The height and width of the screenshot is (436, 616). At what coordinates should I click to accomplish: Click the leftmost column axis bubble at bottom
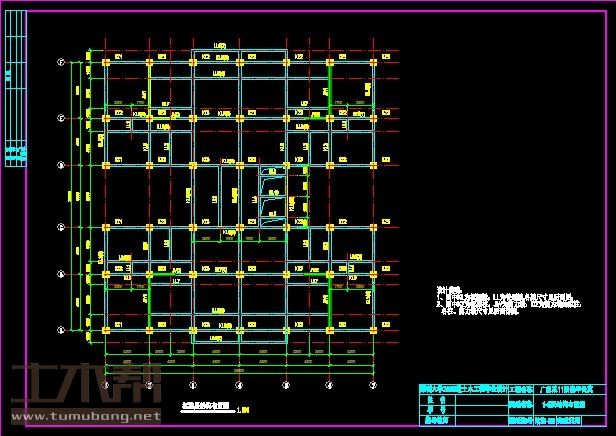coord(105,385)
